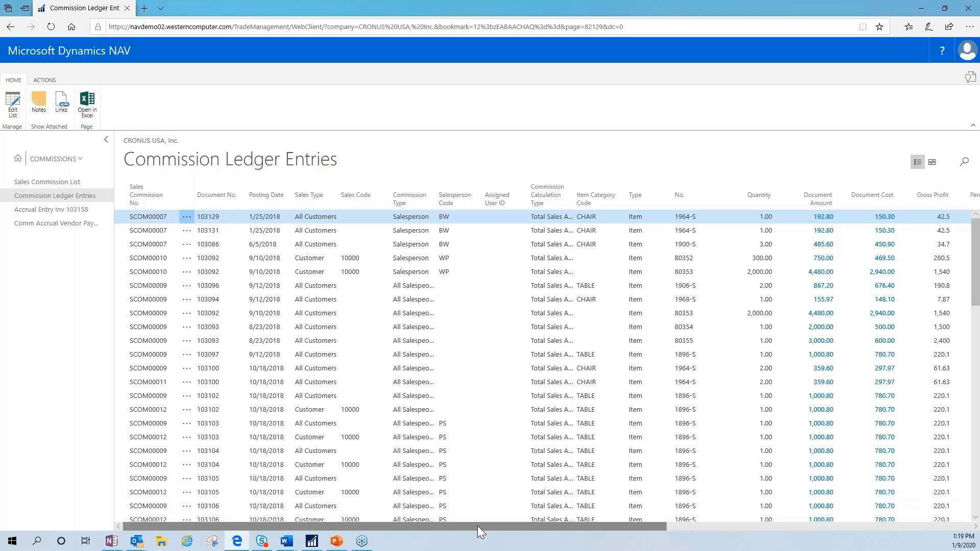The width and height of the screenshot is (980, 551).
Task: Open the user account avatar
Action: click(967, 51)
